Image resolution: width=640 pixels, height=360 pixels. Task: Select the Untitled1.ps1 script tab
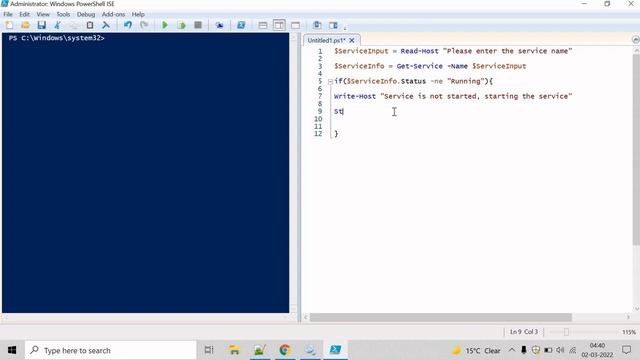(x=326, y=40)
